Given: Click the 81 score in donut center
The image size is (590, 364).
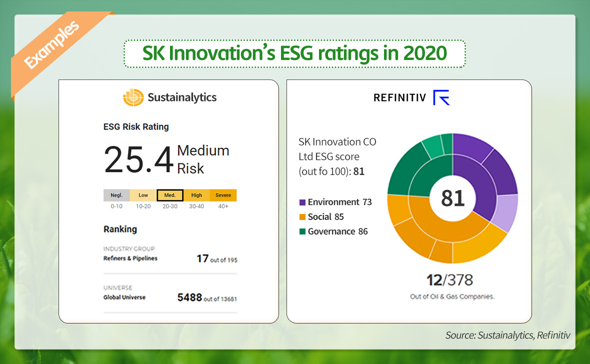Looking at the screenshot, I should [x=453, y=198].
